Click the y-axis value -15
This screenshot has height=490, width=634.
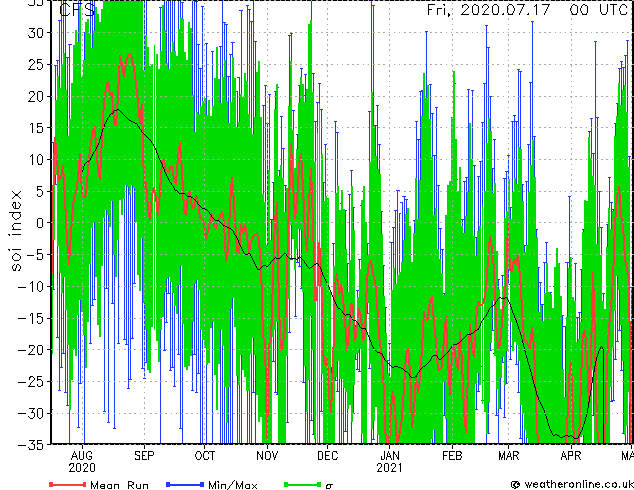(x=31, y=318)
